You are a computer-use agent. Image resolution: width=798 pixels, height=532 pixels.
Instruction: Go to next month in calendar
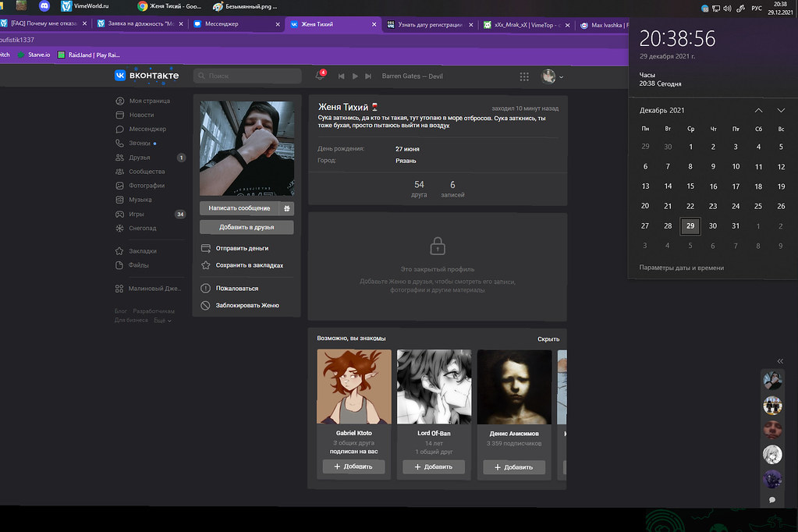point(781,110)
